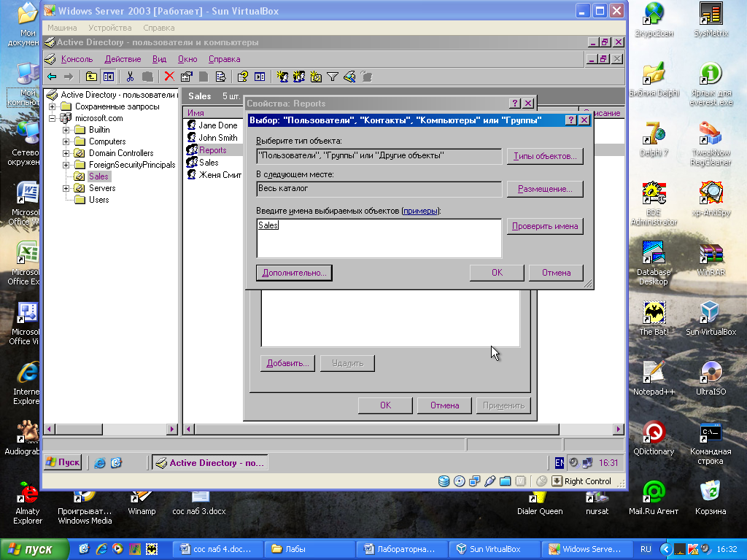The height and width of the screenshot is (560, 747).
Task: Open the примеры help link
Action: [420, 211]
